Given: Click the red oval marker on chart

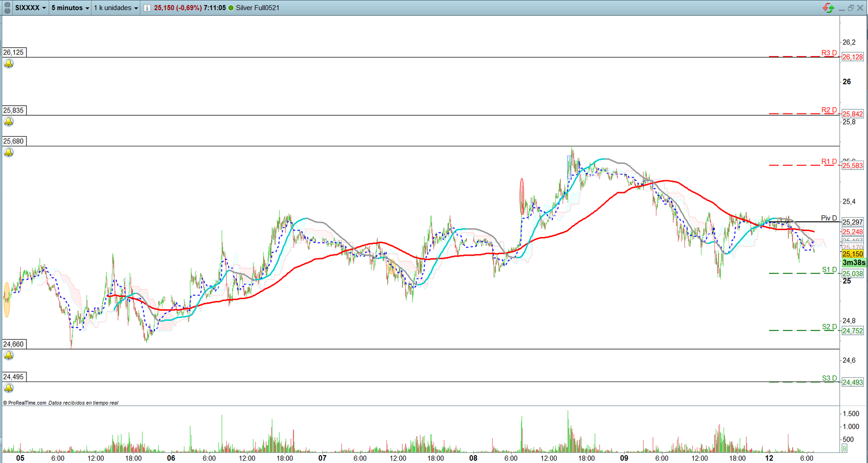Looking at the screenshot, I should (x=522, y=196).
